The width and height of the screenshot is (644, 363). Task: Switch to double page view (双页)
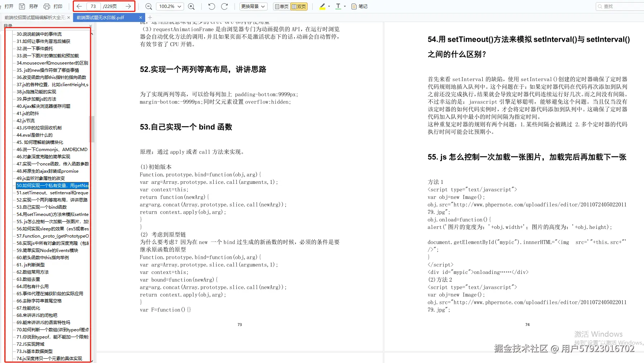tap(299, 6)
